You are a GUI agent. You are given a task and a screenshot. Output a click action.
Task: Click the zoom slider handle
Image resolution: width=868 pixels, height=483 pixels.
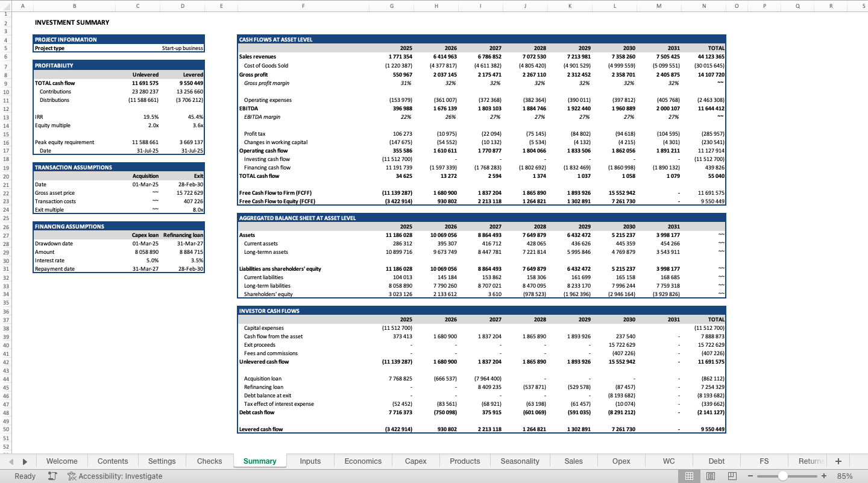[x=783, y=476]
